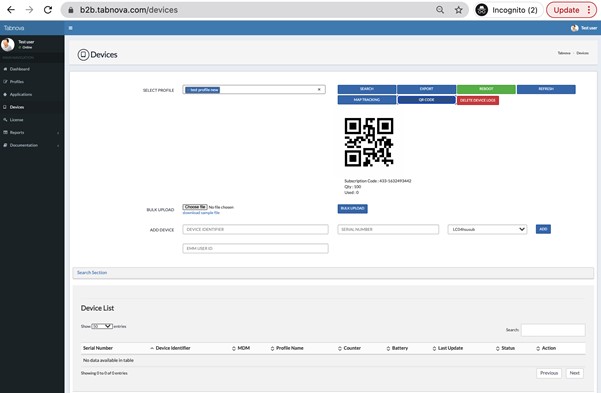Open the zoom magnifier in address bar

[x=440, y=10]
